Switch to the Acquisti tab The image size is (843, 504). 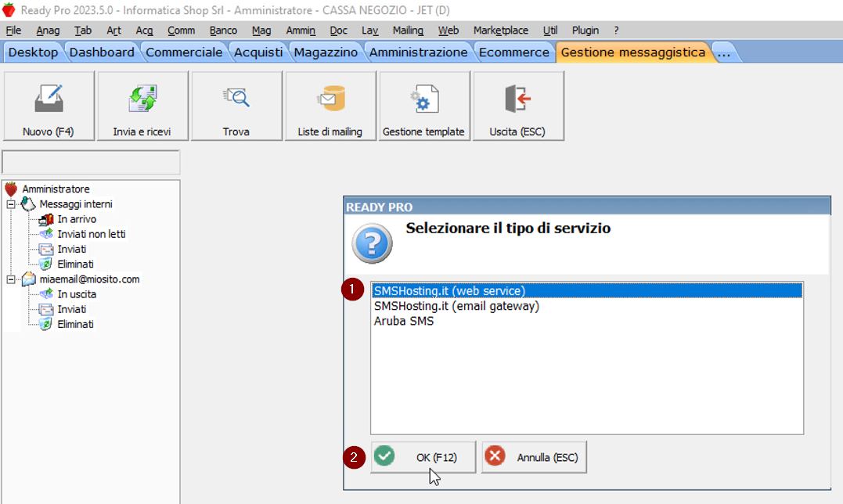(258, 52)
